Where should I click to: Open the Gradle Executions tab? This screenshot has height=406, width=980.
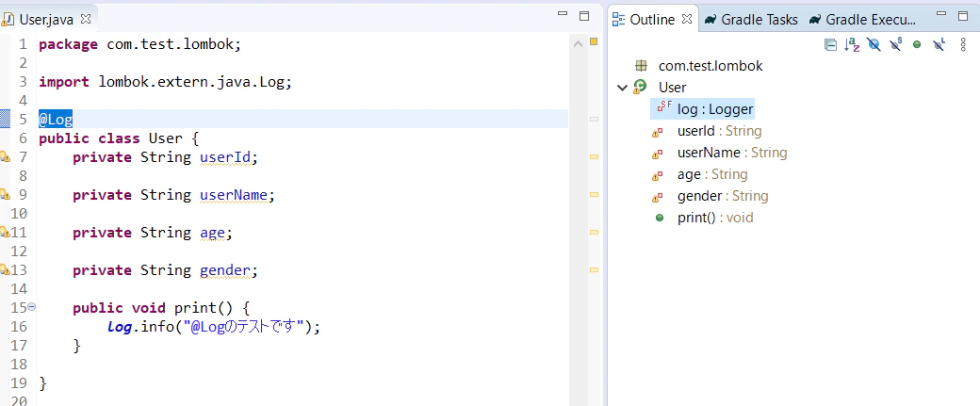click(x=862, y=20)
